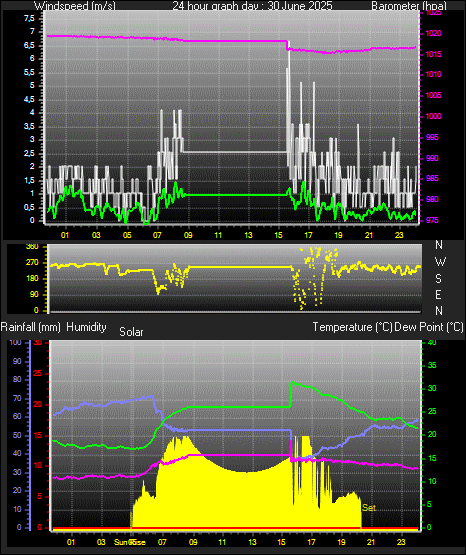
Task: Select the Humidity legend label
Action: click(x=86, y=327)
